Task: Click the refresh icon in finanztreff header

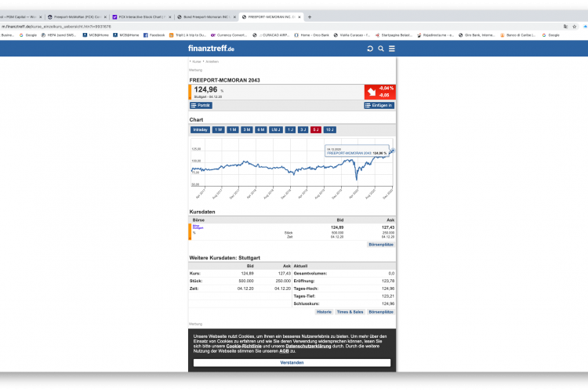Action: 370,49
